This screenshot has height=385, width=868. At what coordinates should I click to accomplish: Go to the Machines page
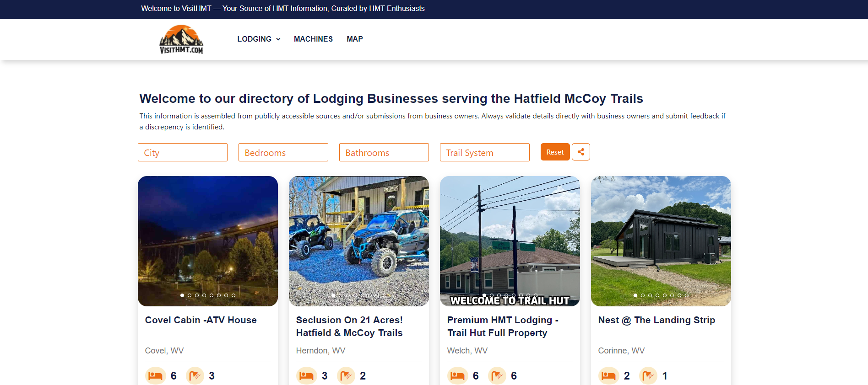point(313,39)
